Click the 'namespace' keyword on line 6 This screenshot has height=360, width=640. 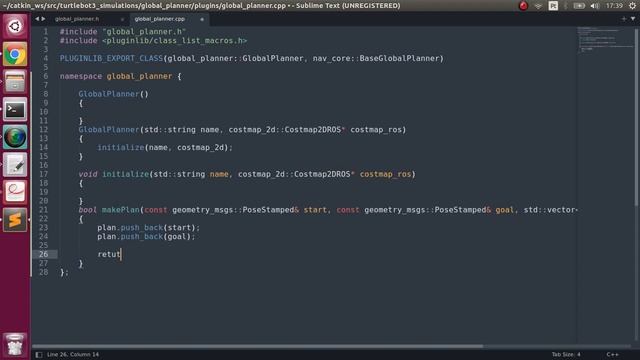click(81, 76)
